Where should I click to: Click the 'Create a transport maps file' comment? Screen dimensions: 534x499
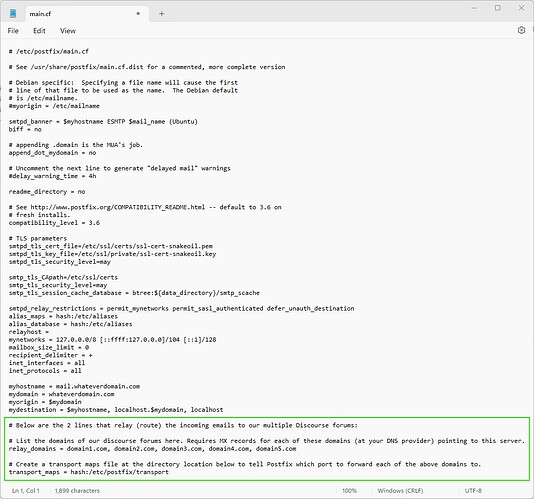pyautogui.click(x=245, y=464)
